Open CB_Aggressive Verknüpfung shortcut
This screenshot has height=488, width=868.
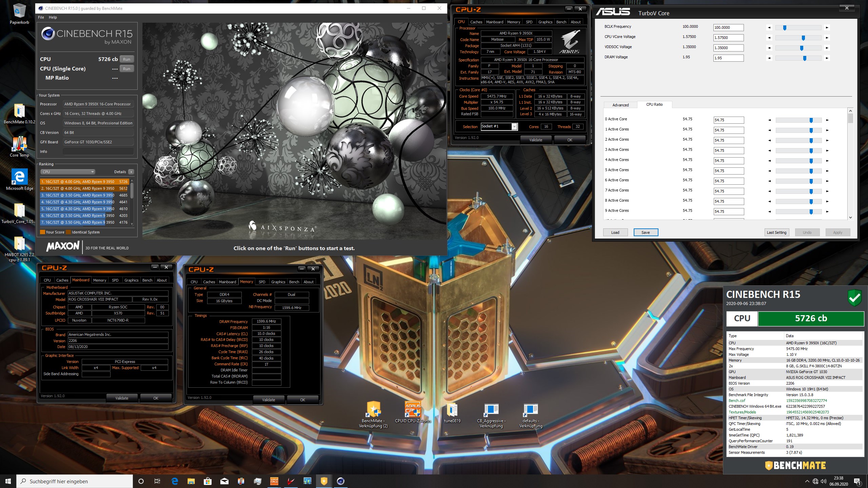pyautogui.click(x=491, y=415)
